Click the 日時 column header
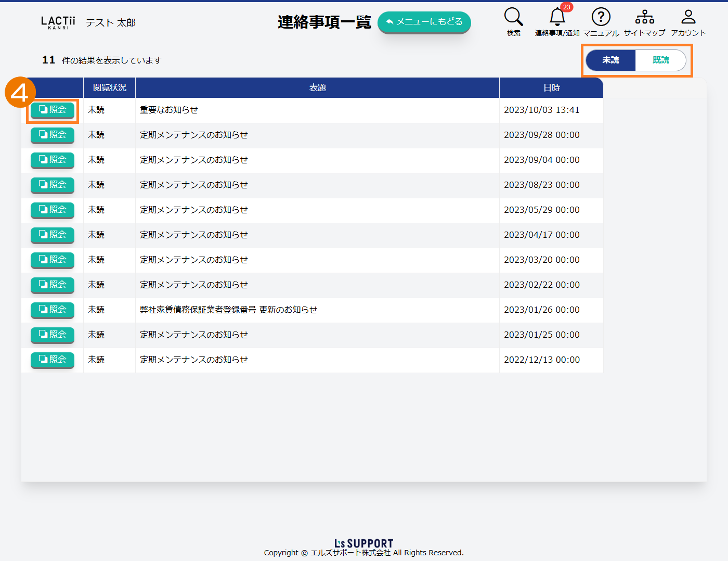Image resolution: width=728 pixels, height=561 pixels. (x=551, y=88)
